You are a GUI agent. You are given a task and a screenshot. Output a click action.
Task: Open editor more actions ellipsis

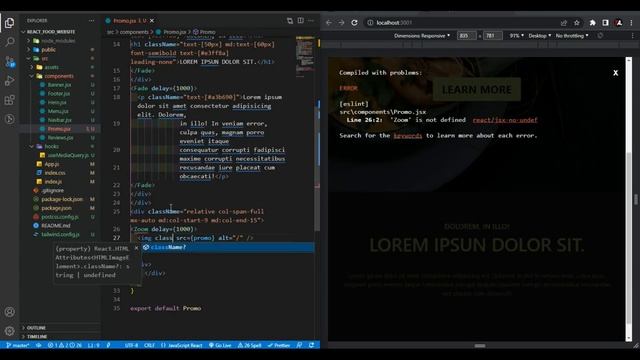point(311,20)
